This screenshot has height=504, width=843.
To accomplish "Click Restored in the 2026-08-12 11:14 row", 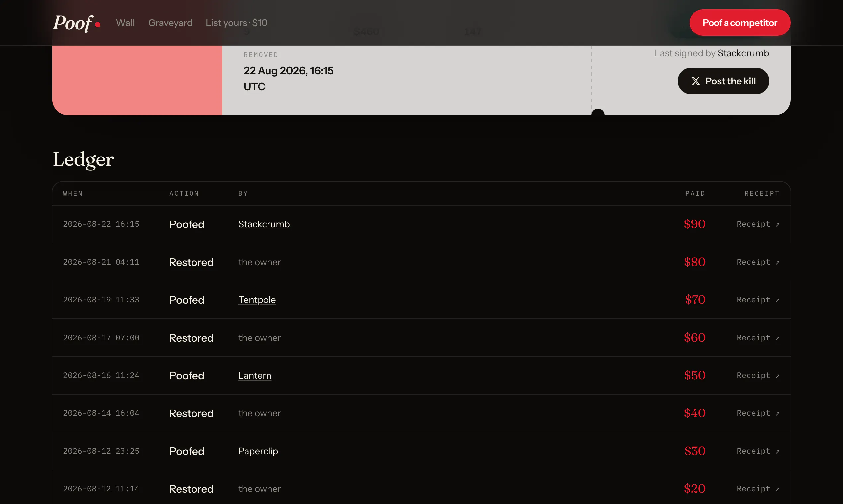I will coord(192,489).
